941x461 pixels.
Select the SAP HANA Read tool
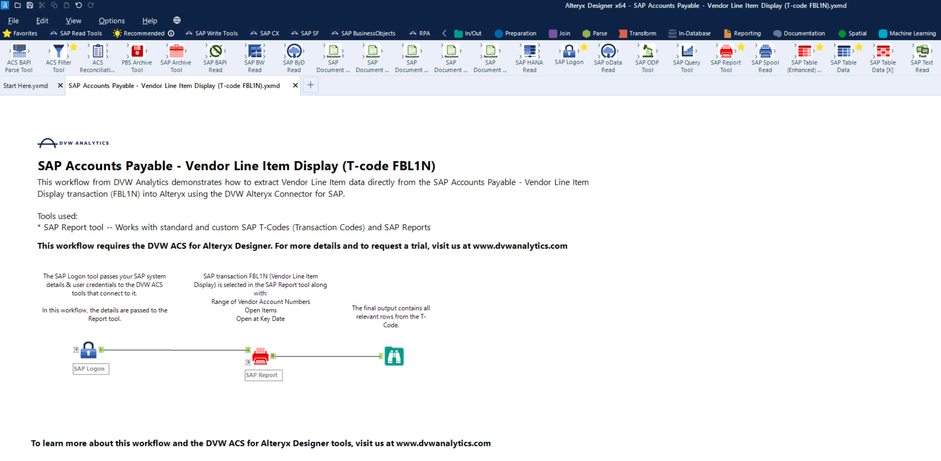point(529,51)
